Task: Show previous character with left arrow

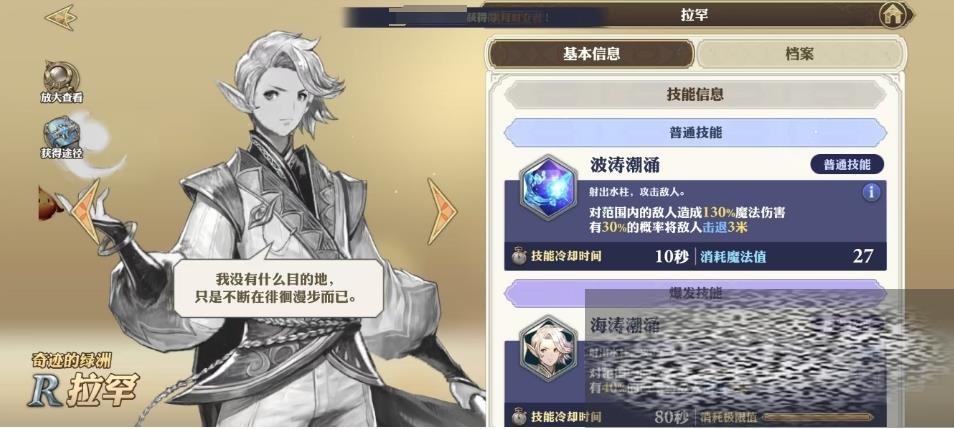Action: [x=86, y=211]
